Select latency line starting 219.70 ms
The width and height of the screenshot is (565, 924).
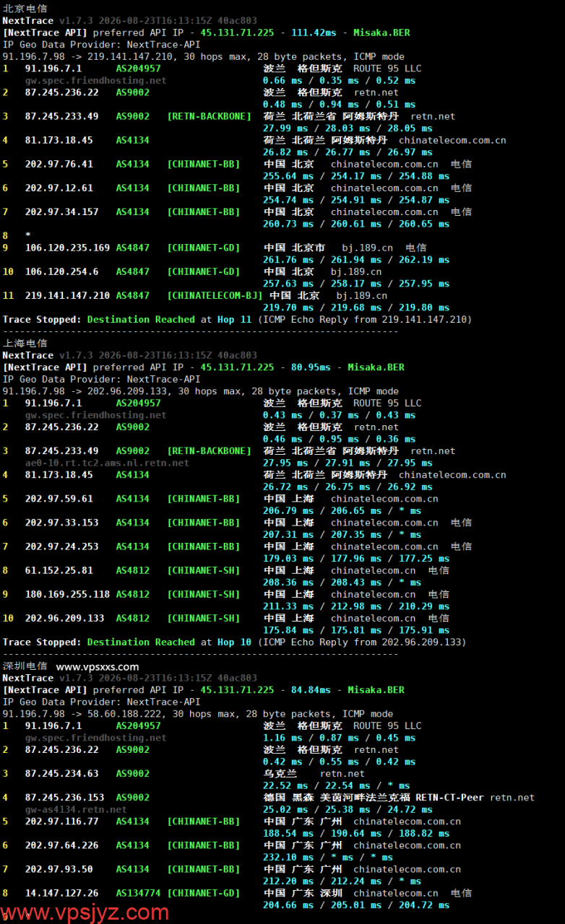tap(357, 308)
